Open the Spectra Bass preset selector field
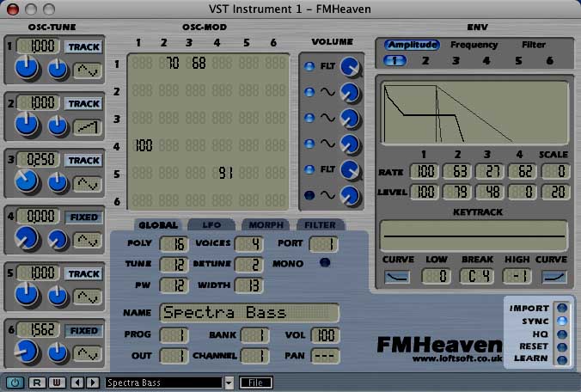 [164, 383]
